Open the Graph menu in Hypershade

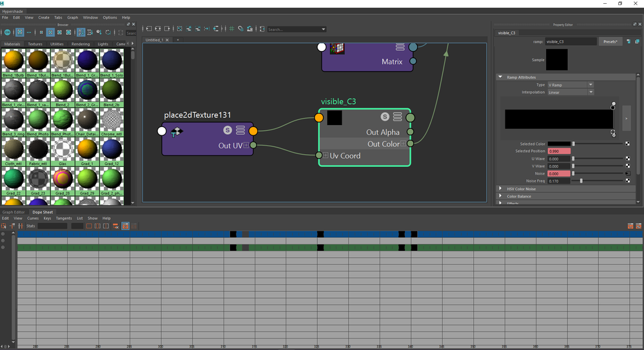72,17
